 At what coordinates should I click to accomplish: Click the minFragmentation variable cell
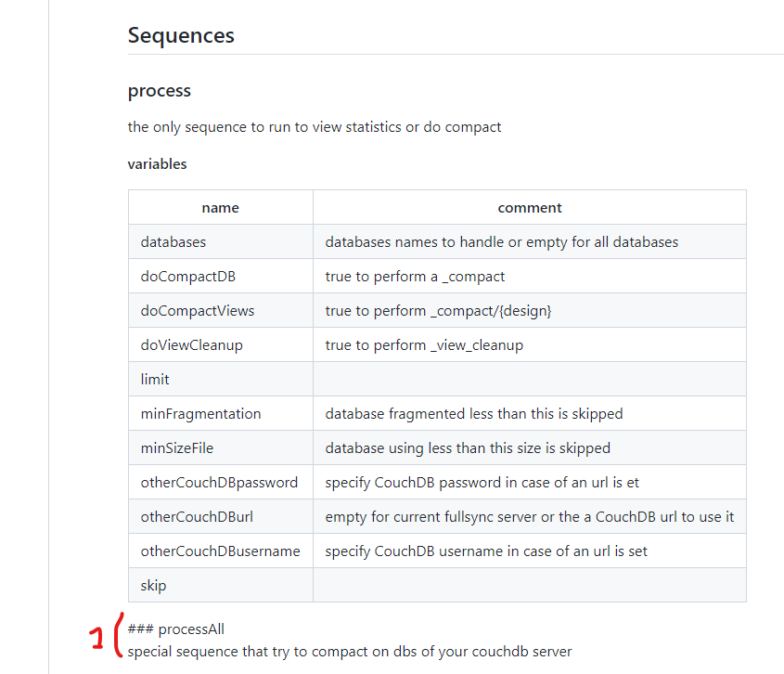(200, 413)
